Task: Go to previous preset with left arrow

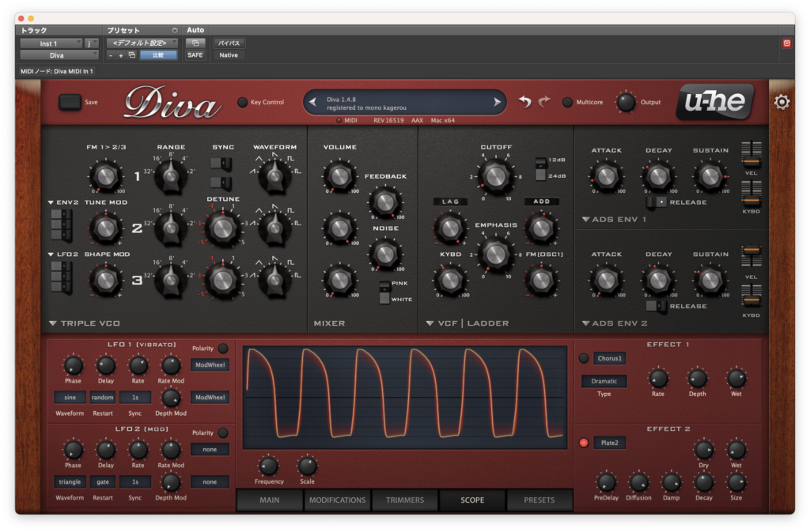Action: coord(312,102)
